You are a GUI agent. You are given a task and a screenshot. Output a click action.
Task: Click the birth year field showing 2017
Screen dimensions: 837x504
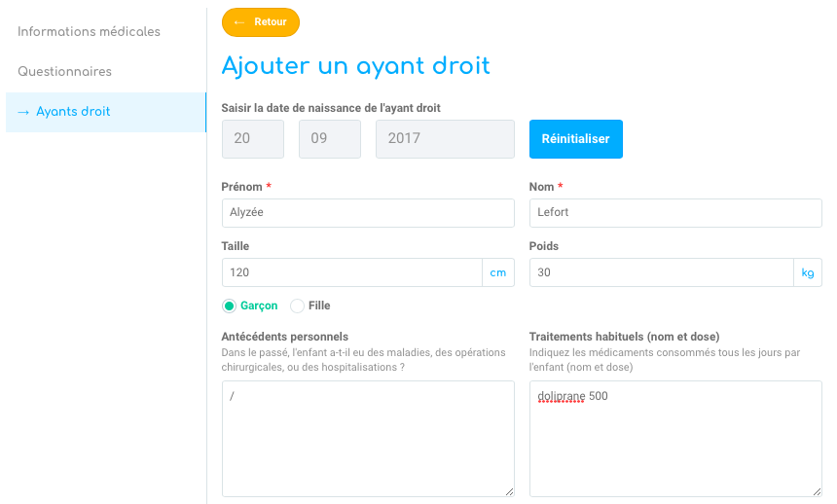click(445, 139)
